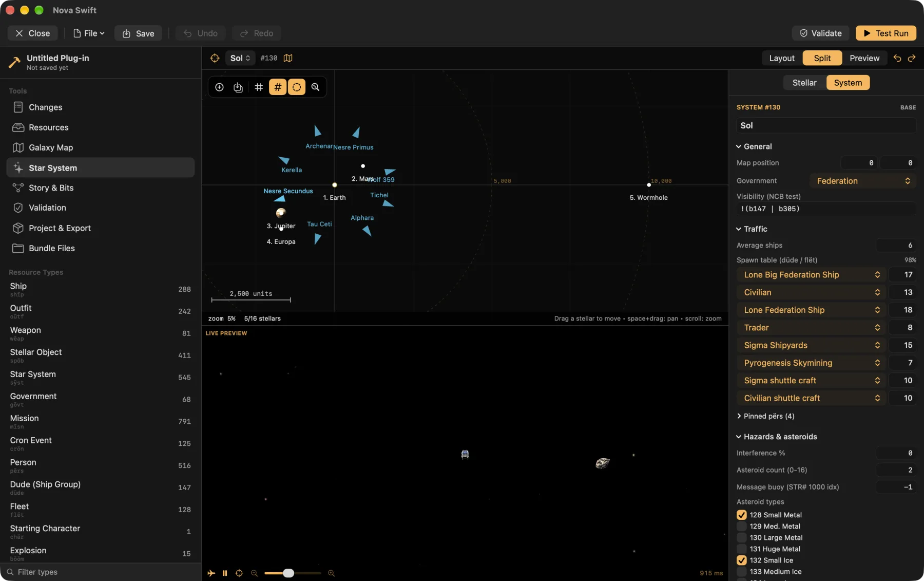Viewport: 924px width, 581px height.
Task: Uncheck 132 Small Ice asteroid type
Action: click(742, 560)
